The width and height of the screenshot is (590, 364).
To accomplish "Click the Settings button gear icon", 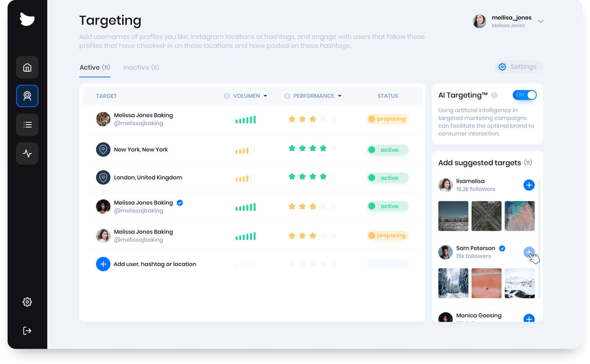I will 502,67.
